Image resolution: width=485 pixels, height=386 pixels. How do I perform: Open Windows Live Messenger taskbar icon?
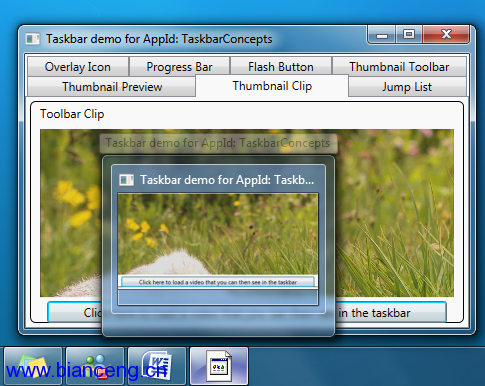[x=95, y=366]
